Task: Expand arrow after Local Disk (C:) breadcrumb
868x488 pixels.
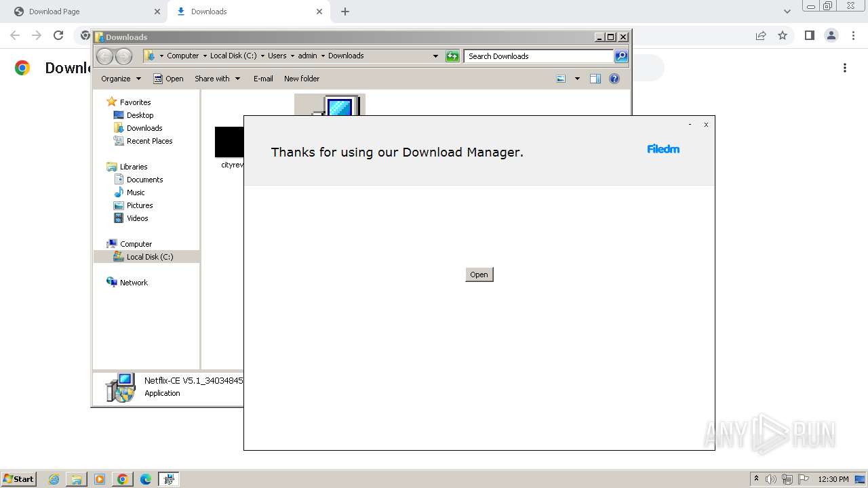Action: point(262,56)
